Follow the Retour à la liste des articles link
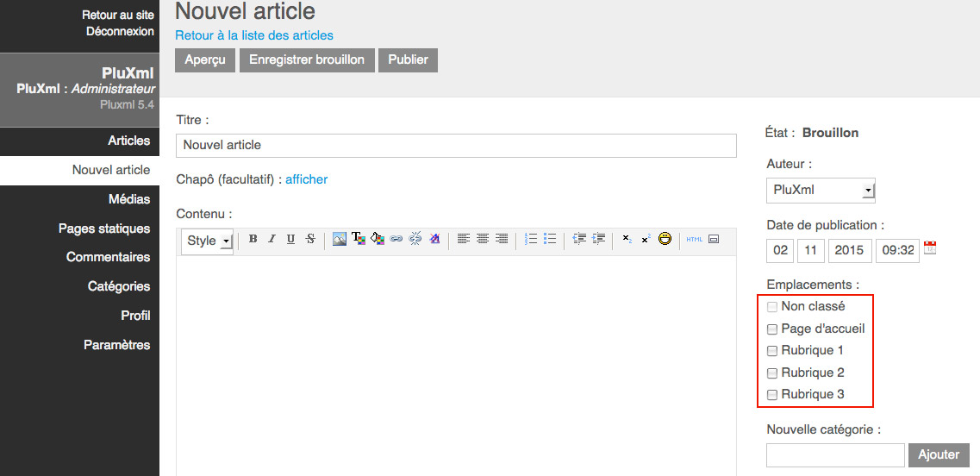Screen dimensions: 980x476 (254, 35)
